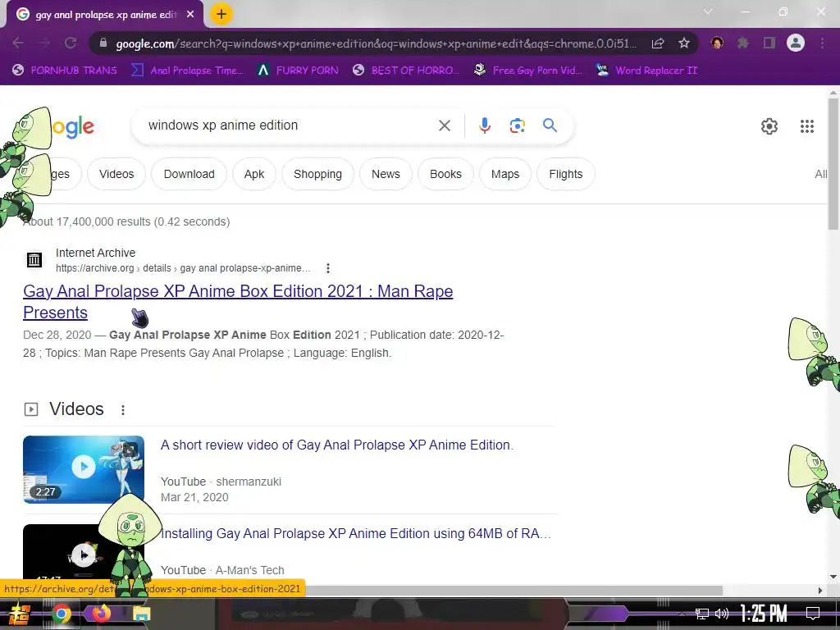Viewport: 840px width, 630px height.
Task: Open the Chrome three-dot menu
Action: click(822, 43)
